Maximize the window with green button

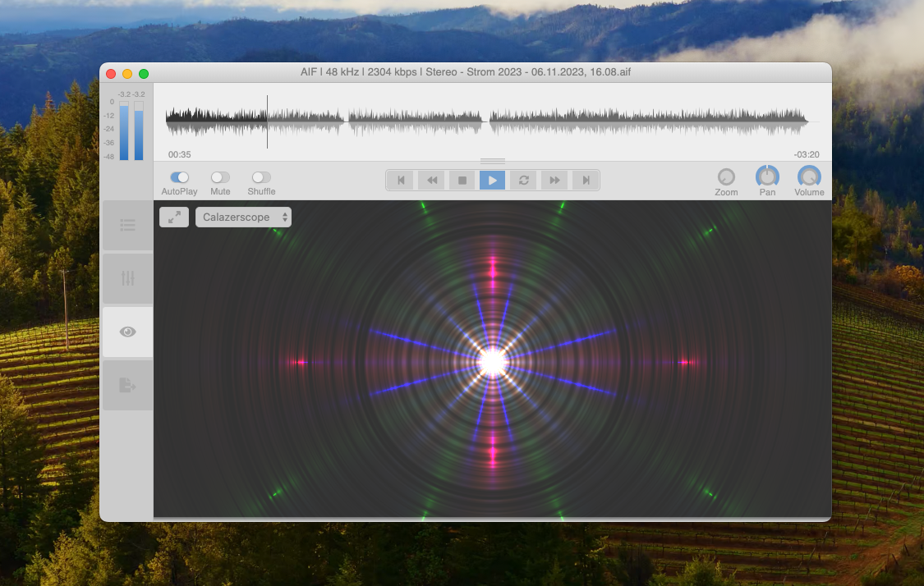[x=144, y=74]
